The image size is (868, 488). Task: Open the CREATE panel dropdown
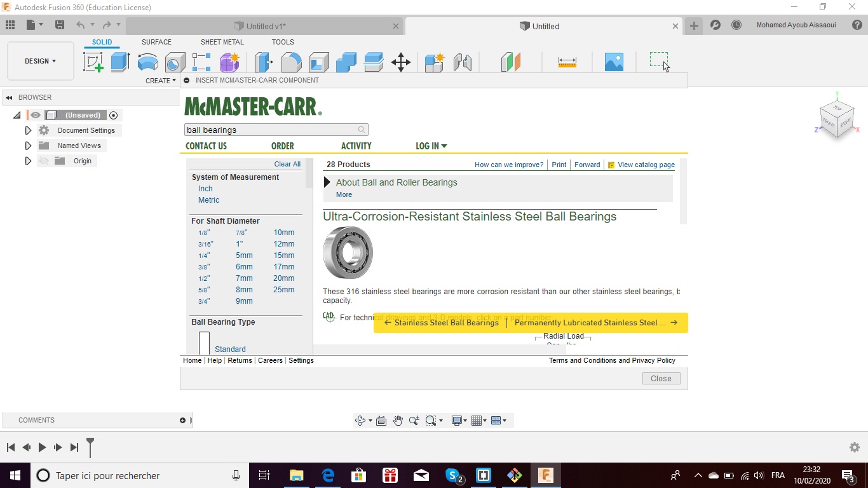click(x=161, y=81)
